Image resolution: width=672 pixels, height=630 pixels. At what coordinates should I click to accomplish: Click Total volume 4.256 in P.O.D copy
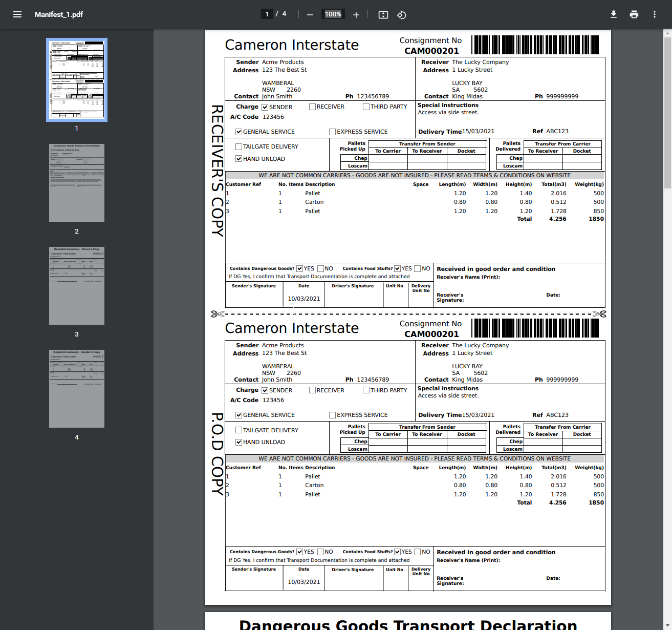tap(557, 502)
